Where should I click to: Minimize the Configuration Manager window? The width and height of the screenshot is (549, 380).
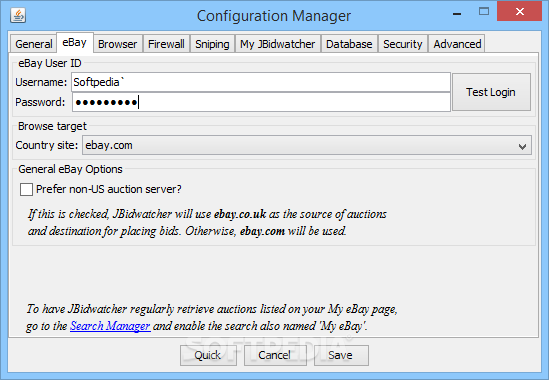pyautogui.click(x=457, y=14)
